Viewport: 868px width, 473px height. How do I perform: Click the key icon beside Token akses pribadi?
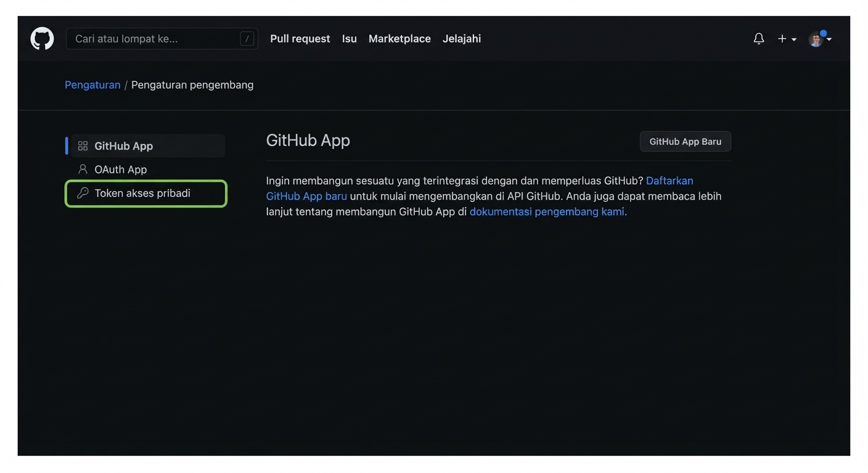83,193
